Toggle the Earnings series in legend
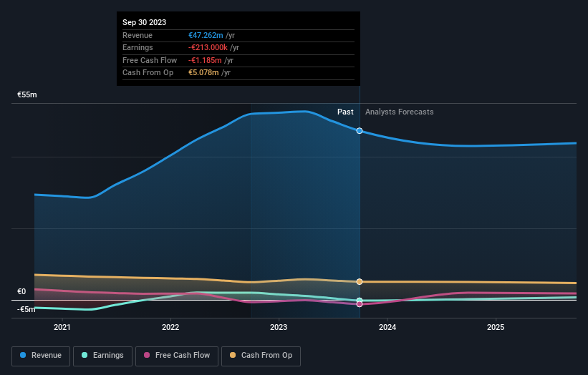Screen dimensions: 588x375 pos(102,356)
